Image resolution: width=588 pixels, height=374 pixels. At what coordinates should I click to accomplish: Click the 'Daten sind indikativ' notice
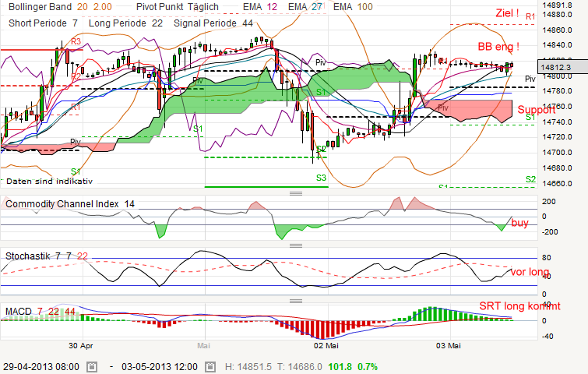pos(49,182)
